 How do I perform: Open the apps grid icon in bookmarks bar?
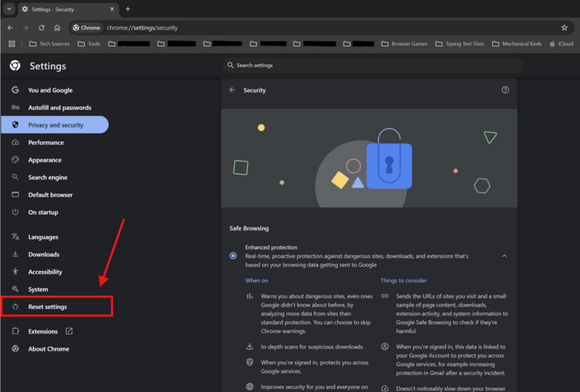[12, 43]
